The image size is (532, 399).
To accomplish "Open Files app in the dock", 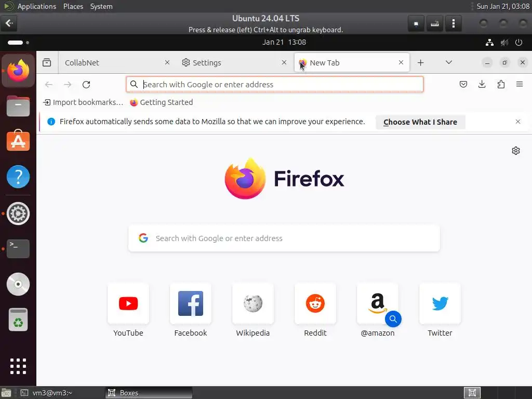I will [x=18, y=106].
